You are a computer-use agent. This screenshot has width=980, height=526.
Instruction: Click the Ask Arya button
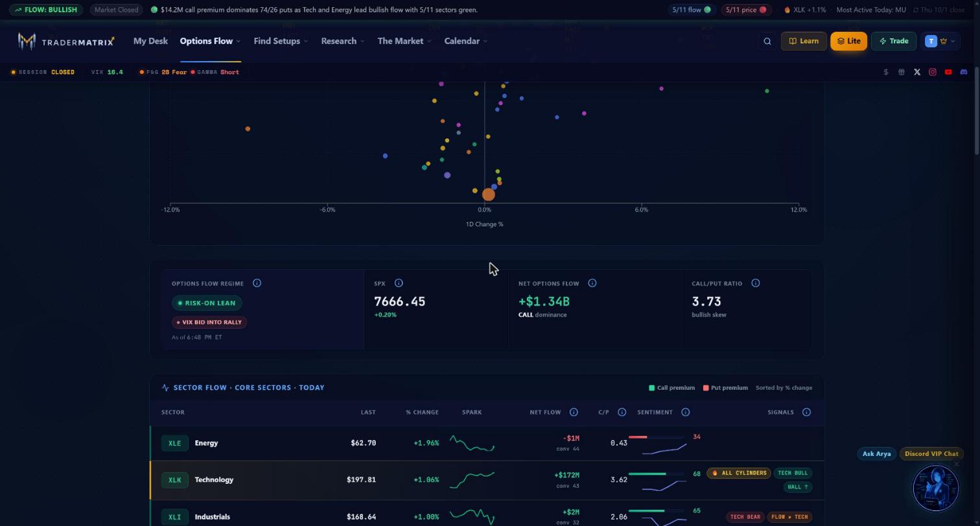click(876, 454)
